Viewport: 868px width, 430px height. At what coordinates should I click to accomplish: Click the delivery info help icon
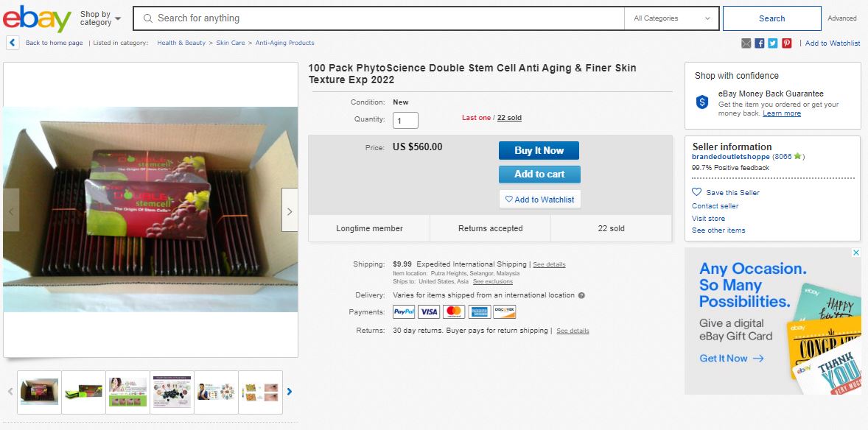click(581, 295)
